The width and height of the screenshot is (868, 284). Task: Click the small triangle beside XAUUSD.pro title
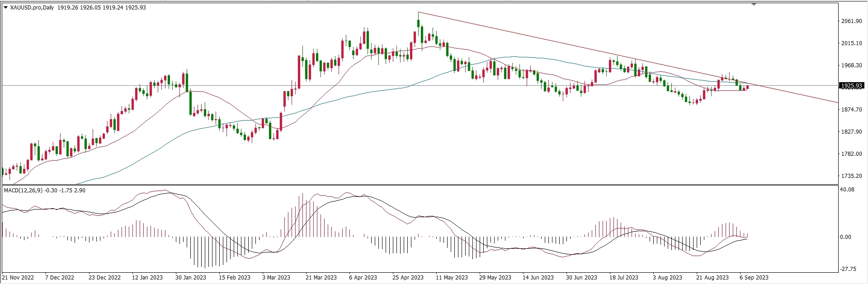tap(5, 8)
